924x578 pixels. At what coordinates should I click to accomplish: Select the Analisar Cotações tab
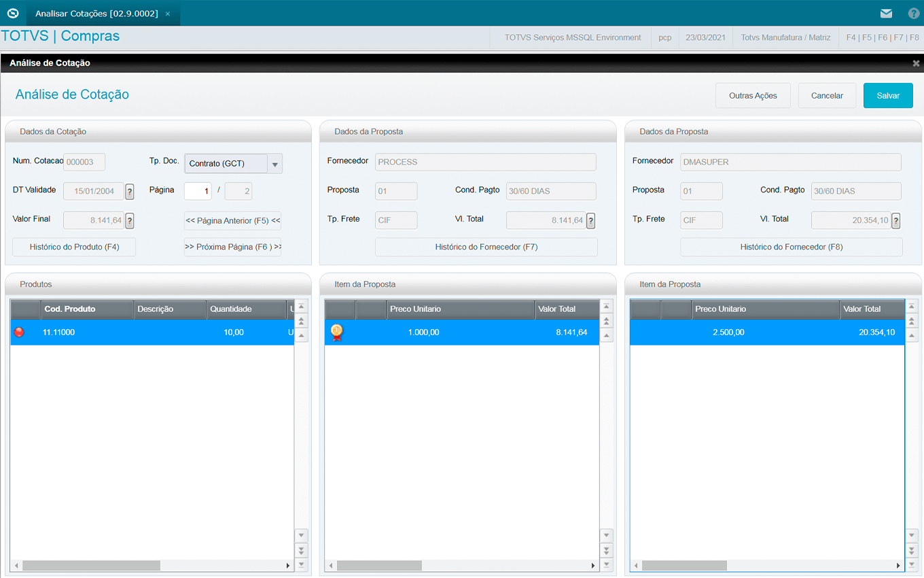click(x=96, y=14)
